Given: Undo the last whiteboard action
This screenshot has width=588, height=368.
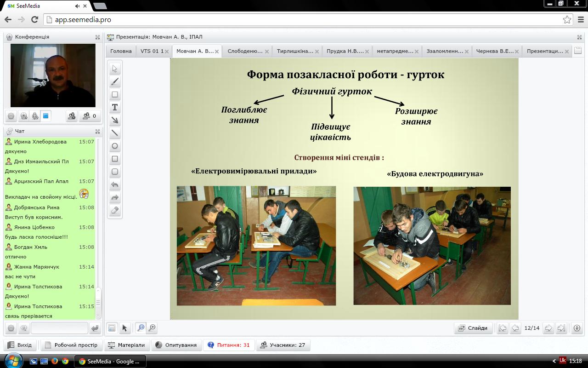Looking at the screenshot, I should tap(115, 185).
